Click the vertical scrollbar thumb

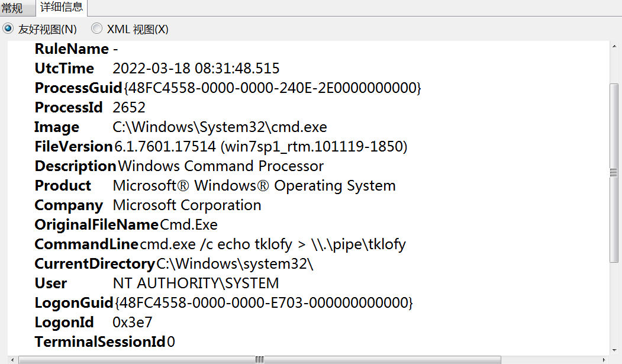tap(614, 172)
